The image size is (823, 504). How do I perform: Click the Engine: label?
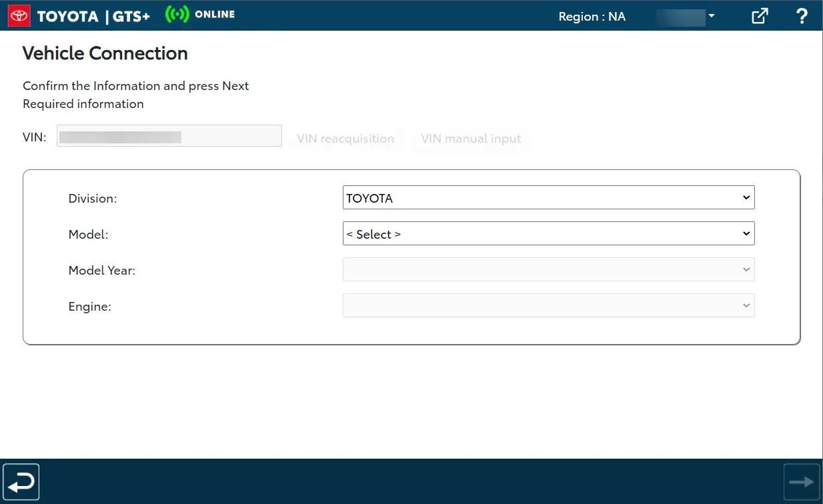(x=90, y=307)
